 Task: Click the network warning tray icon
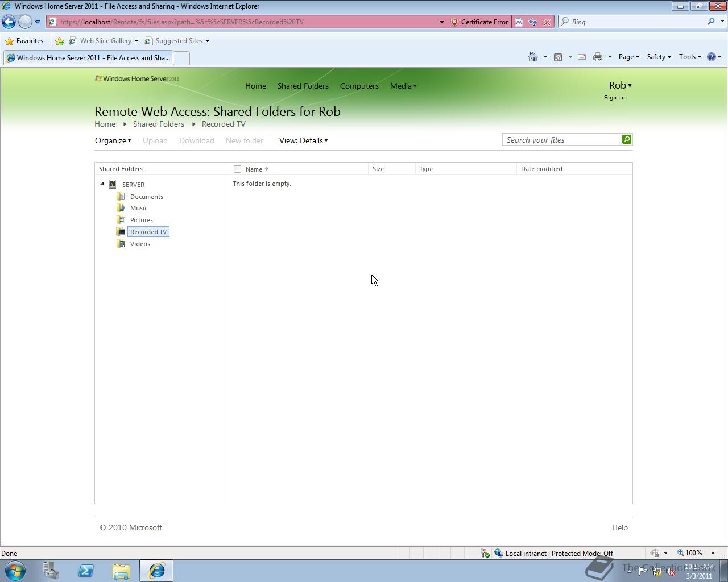pos(656,571)
